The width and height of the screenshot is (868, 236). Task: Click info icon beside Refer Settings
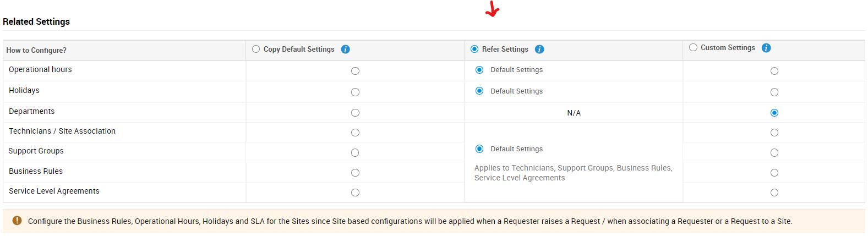tap(539, 50)
